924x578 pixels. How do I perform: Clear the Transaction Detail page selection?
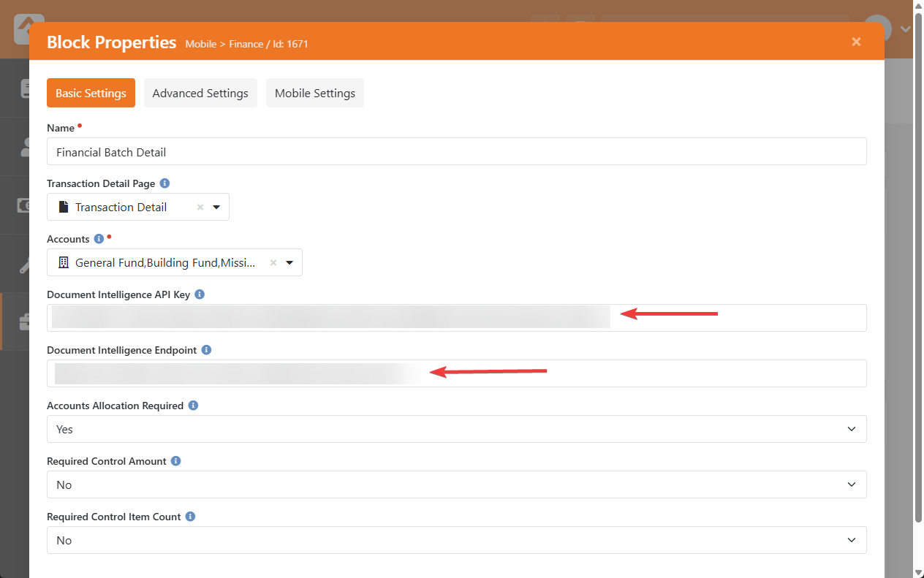(200, 207)
